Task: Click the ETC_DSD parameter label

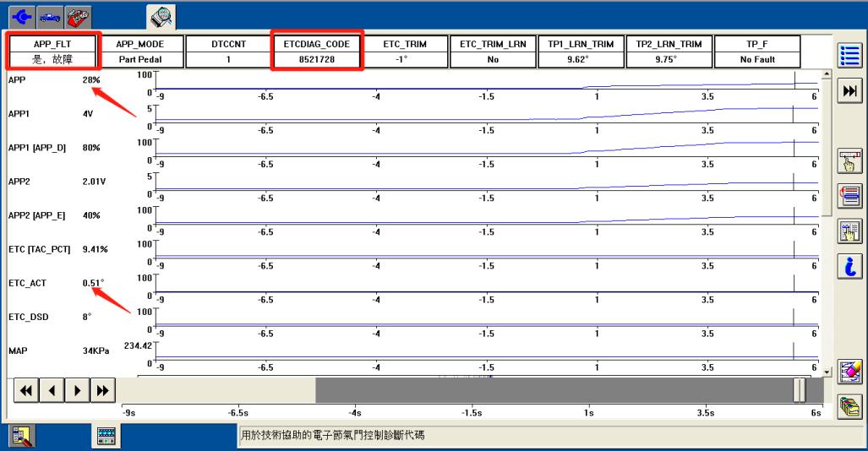Action: click(x=28, y=317)
